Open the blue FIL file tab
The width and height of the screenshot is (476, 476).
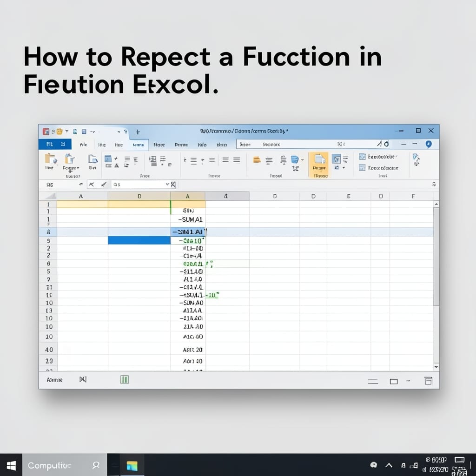click(55, 144)
